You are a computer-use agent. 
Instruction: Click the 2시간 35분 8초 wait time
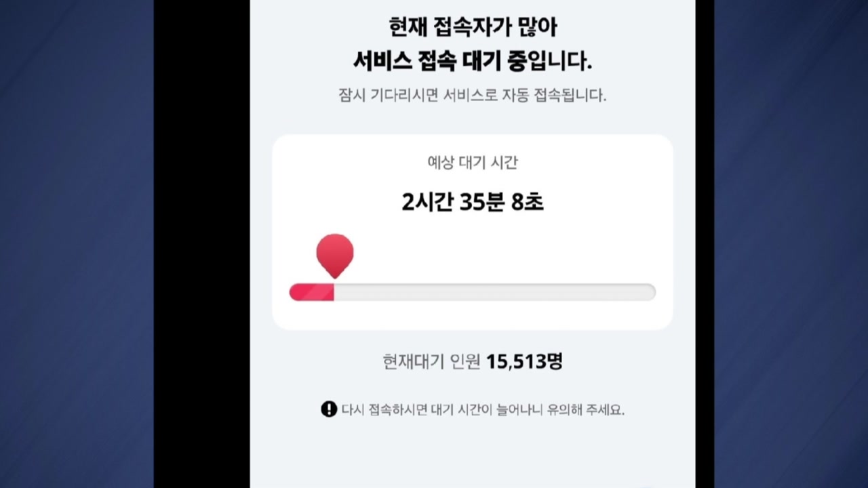(473, 202)
